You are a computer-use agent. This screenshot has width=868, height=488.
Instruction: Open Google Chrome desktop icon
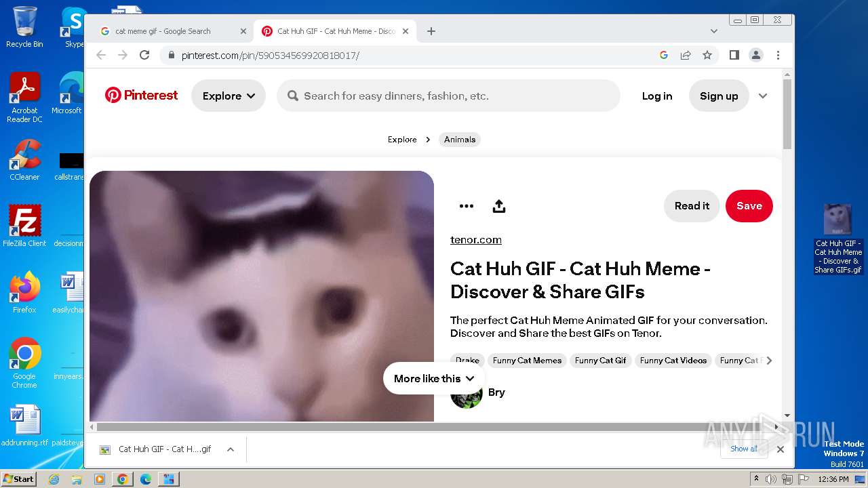pyautogui.click(x=24, y=363)
